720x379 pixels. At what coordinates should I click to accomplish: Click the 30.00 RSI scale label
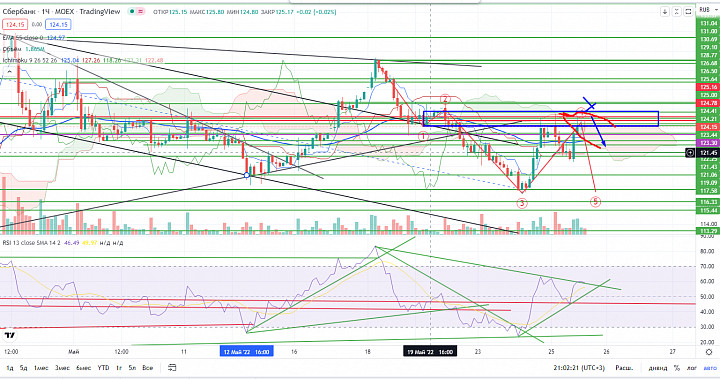(x=708, y=327)
